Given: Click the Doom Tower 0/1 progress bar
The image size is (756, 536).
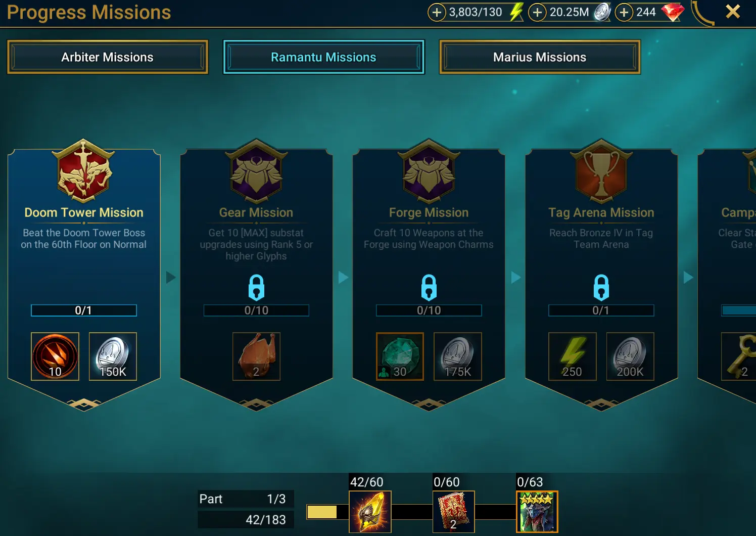Looking at the screenshot, I should pos(84,310).
